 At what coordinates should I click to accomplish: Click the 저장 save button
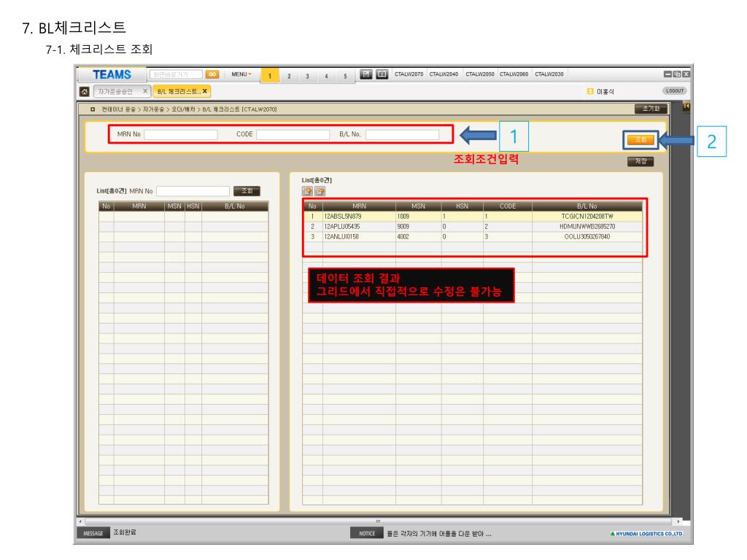point(640,161)
